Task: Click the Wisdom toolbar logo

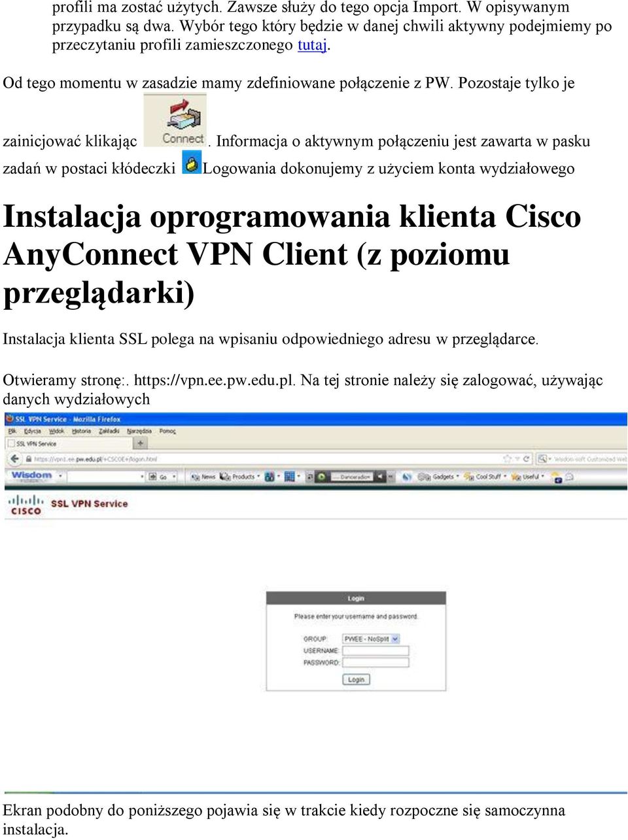Action: [31, 476]
